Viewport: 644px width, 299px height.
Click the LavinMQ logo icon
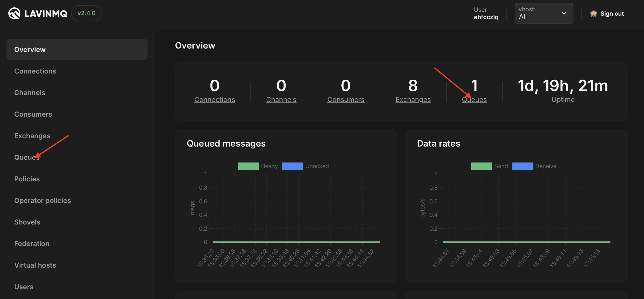[x=14, y=13]
